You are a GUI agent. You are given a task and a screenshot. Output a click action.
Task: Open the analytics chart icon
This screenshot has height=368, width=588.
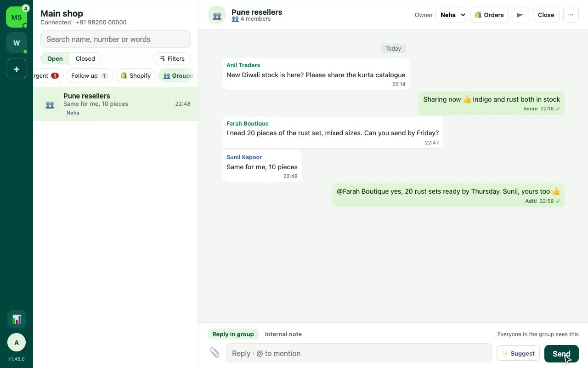17,319
